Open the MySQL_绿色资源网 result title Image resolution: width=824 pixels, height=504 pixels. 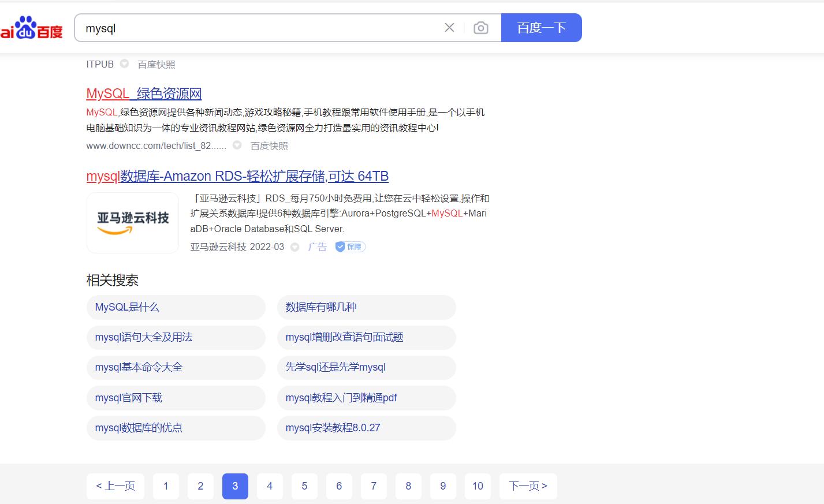[x=144, y=94]
